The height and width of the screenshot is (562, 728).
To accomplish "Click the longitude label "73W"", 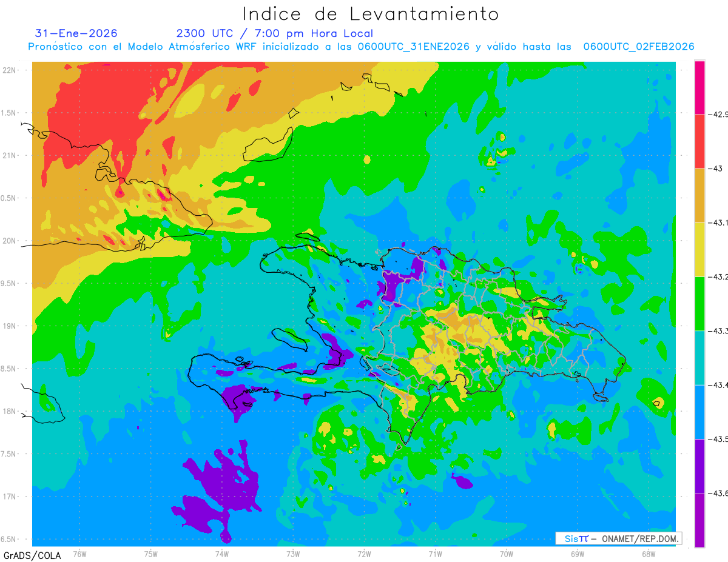I will pos(293,554).
